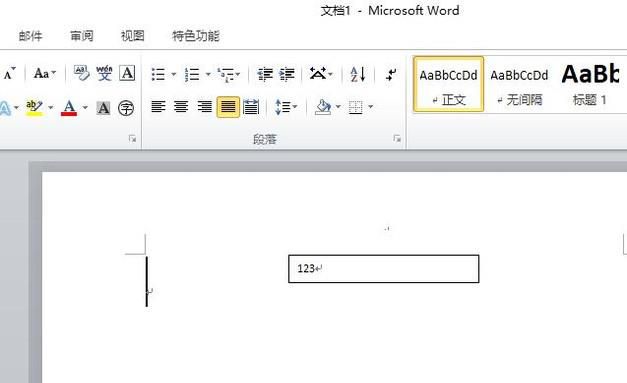
Task: Open the 审阅 Review tab
Action: click(82, 36)
